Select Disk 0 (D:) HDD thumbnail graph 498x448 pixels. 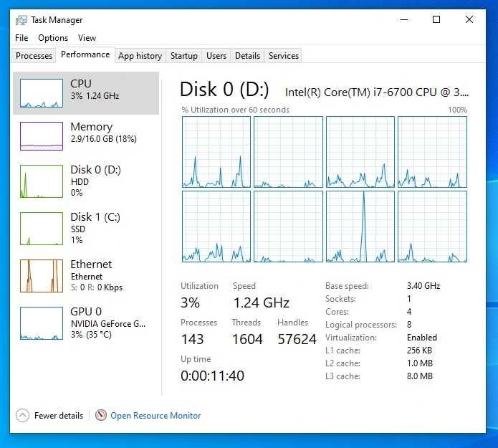click(x=42, y=181)
